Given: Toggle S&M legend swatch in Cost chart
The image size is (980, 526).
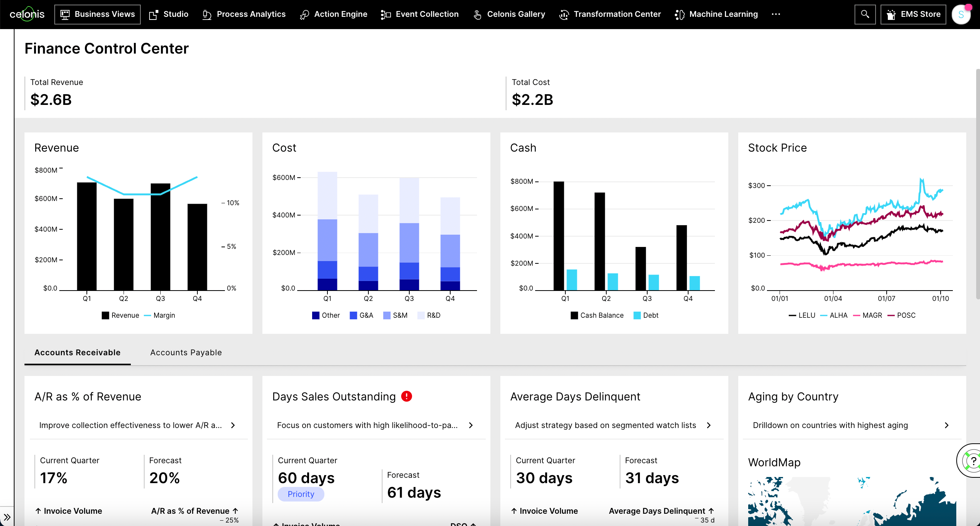Looking at the screenshot, I should pos(387,315).
